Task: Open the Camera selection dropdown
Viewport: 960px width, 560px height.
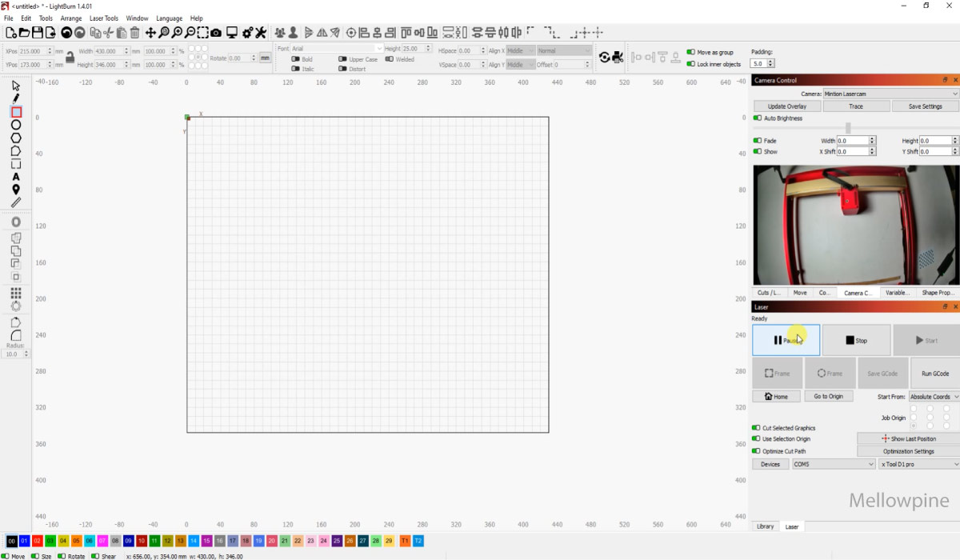Action: point(890,94)
